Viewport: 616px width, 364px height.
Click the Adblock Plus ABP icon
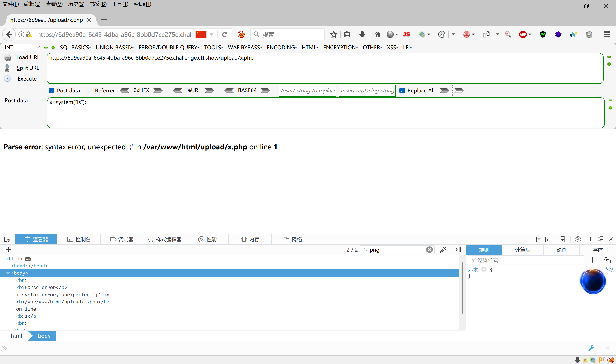pos(523,35)
